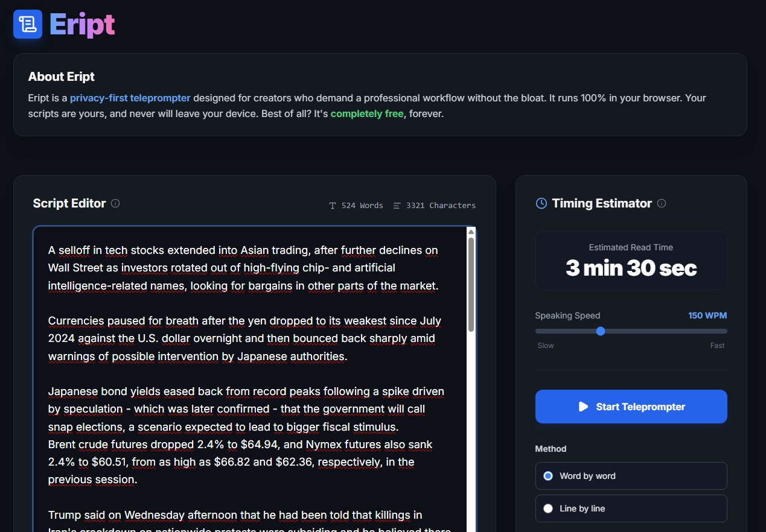Click the info icon beside Script Editor
Screen dimensions: 766x532
115,203
